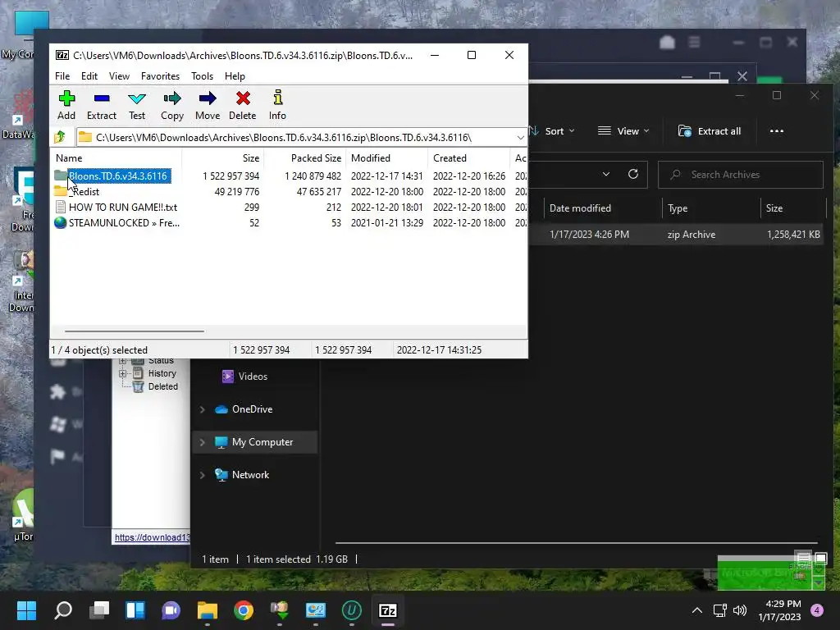
Task: Open the Favorites menu
Action: (160, 76)
